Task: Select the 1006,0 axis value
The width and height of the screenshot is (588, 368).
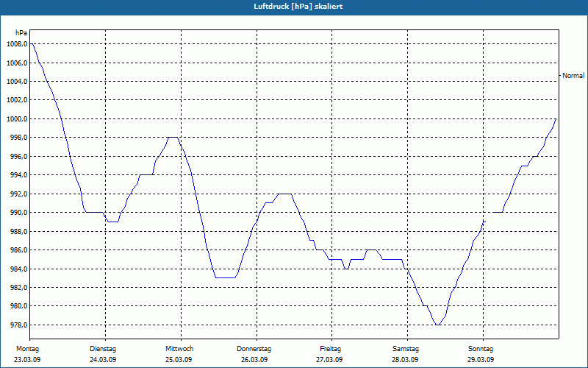Action: point(17,63)
